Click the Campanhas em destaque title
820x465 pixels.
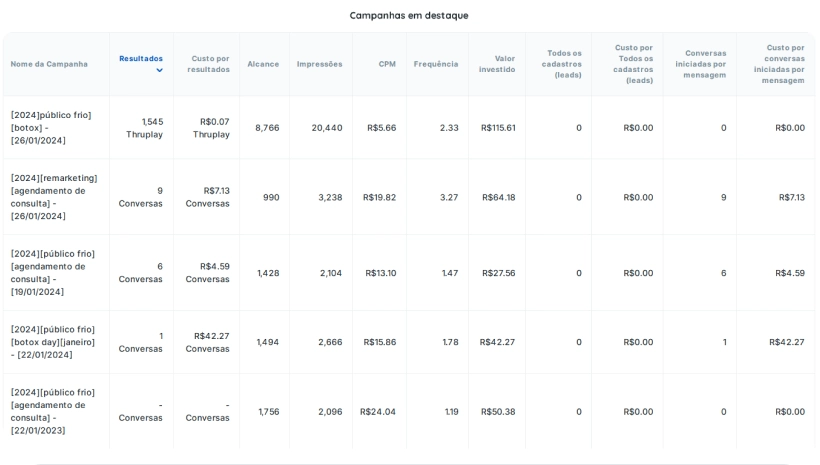click(409, 15)
